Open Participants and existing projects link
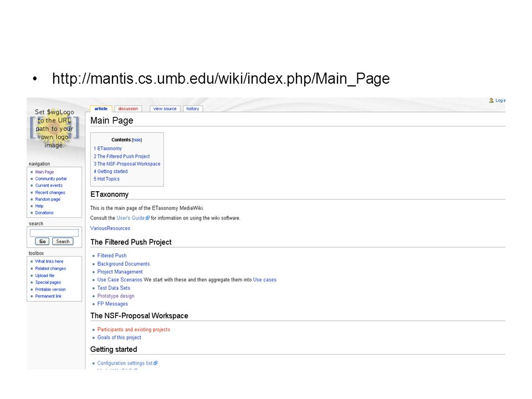Screen dimensions: 532x399 pyautogui.click(x=134, y=329)
